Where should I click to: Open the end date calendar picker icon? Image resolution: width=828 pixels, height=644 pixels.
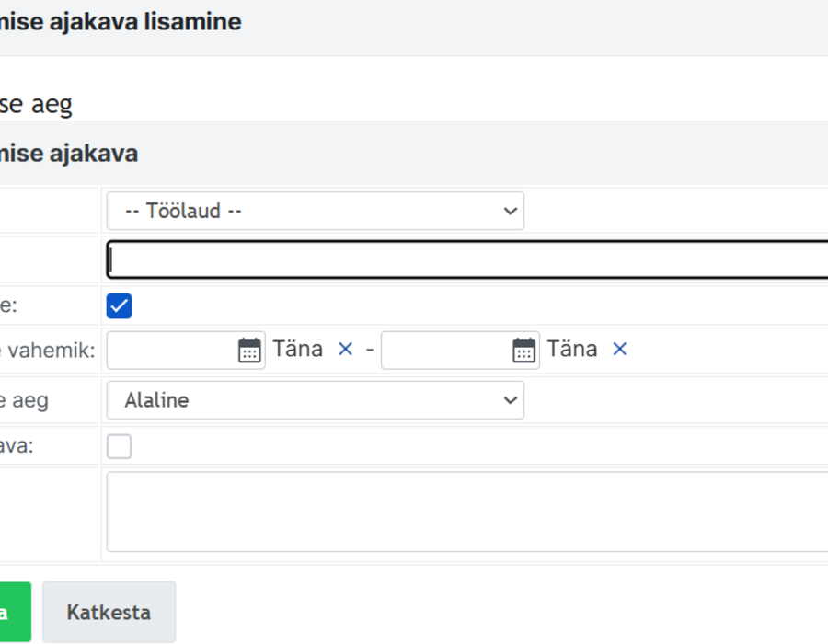(x=523, y=350)
